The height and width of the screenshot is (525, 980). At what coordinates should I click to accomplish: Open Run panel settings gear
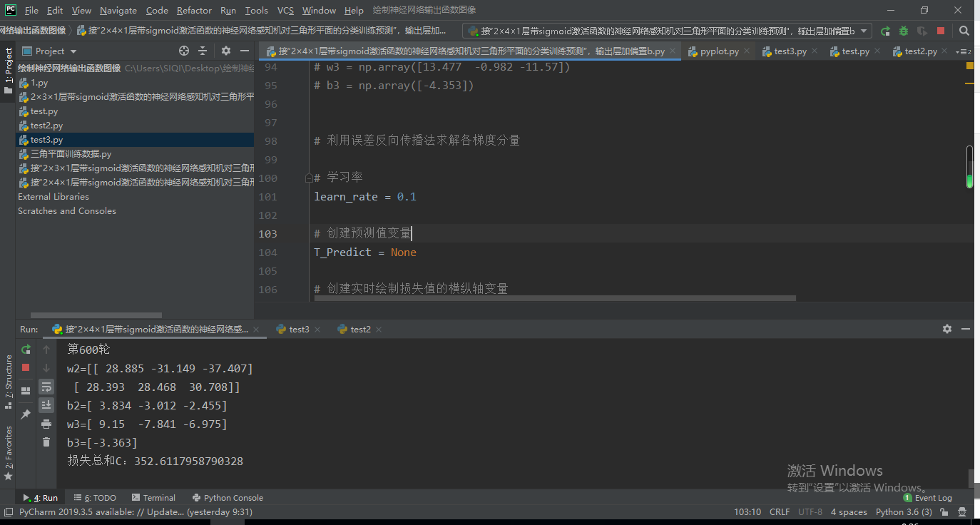(x=947, y=329)
